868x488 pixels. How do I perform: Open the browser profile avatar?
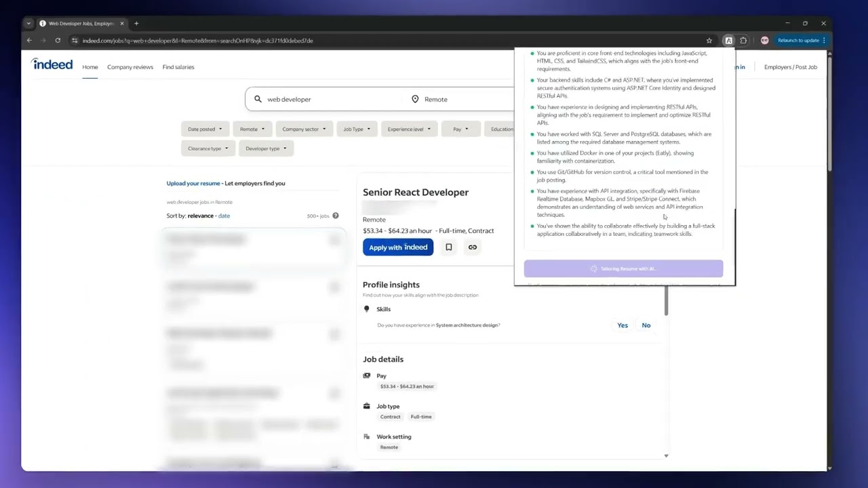click(765, 41)
